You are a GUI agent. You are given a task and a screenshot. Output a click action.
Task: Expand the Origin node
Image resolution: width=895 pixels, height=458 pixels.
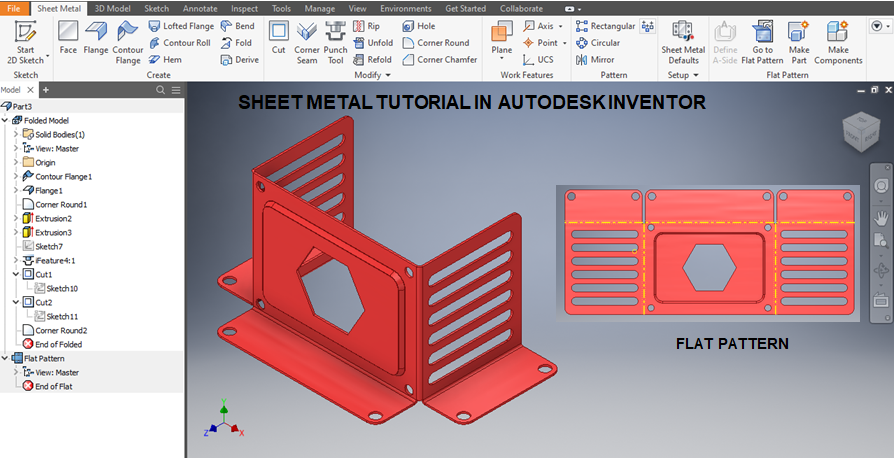pos(16,162)
